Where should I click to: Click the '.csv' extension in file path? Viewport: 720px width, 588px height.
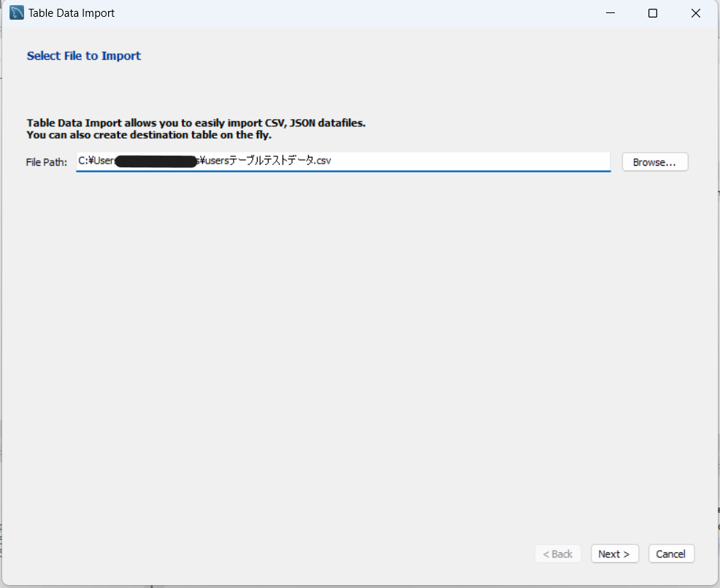coord(323,161)
